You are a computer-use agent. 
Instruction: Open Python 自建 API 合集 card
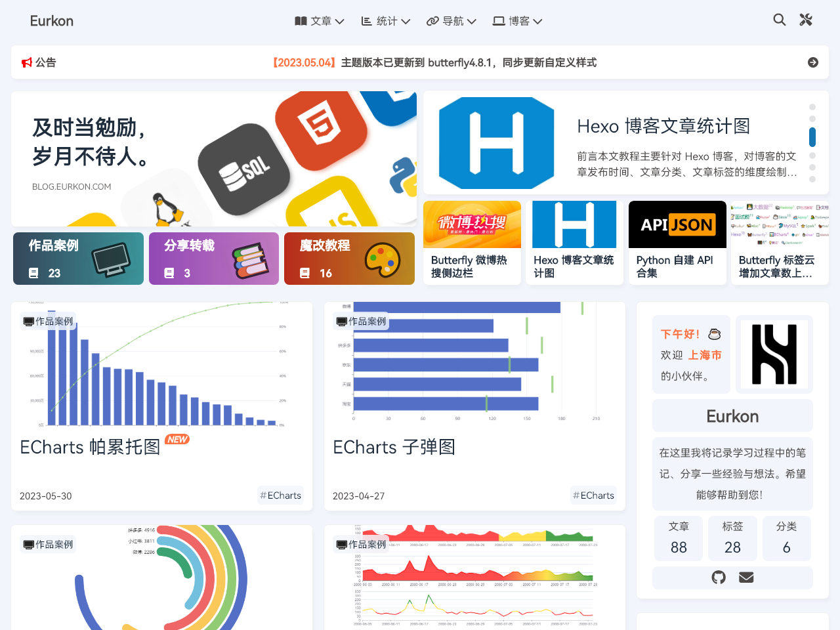tap(677, 243)
